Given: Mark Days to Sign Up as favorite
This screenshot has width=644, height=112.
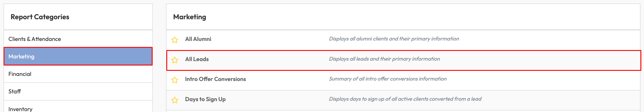Looking at the screenshot, I should tap(174, 100).
